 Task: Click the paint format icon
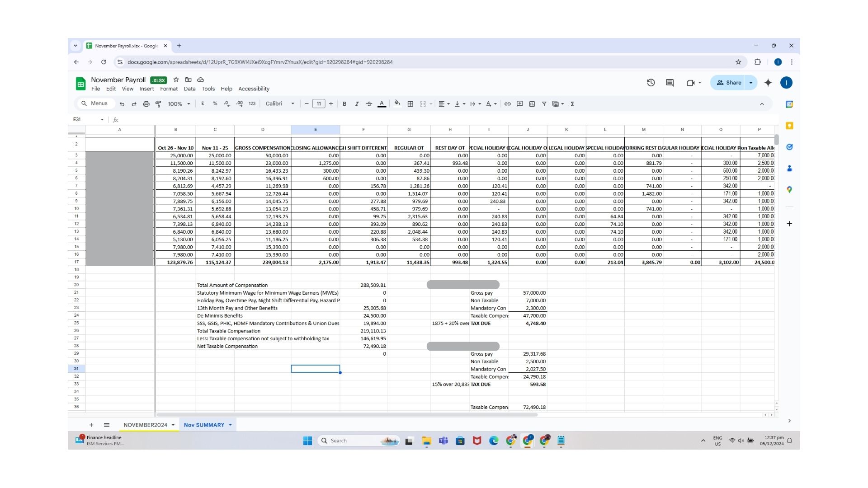pos(158,104)
